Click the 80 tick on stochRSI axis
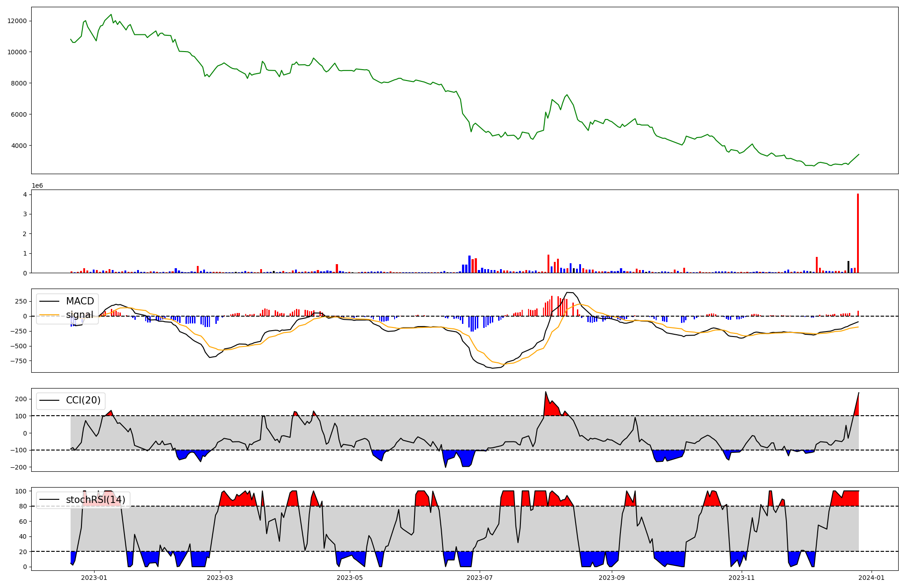The height and width of the screenshot is (588, 905). click(x=23, y=506)
